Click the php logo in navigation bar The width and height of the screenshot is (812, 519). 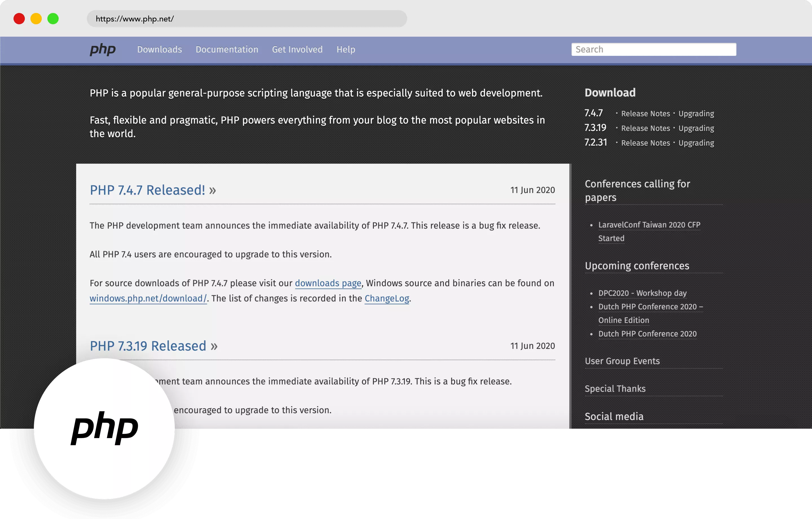coord(103,50)
